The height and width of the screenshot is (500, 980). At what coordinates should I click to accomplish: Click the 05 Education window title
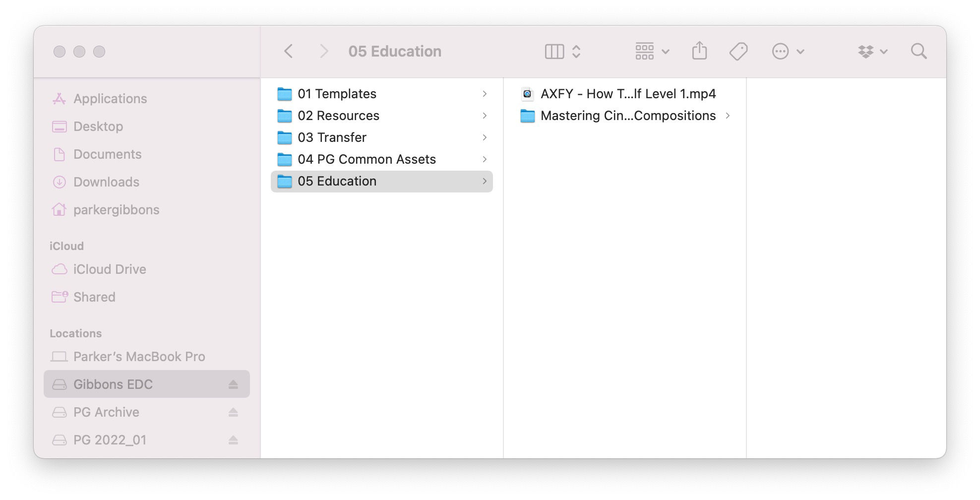395,51
